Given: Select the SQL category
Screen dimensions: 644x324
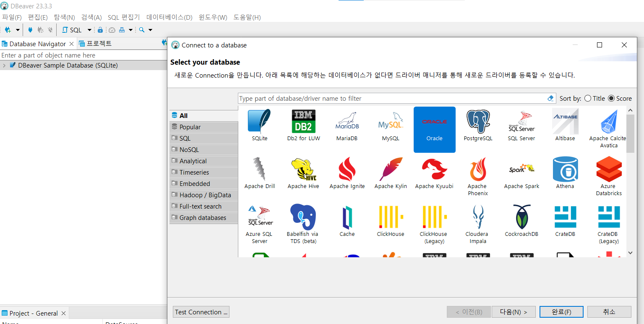Looking at the screenshot, I should click(204, 138).
